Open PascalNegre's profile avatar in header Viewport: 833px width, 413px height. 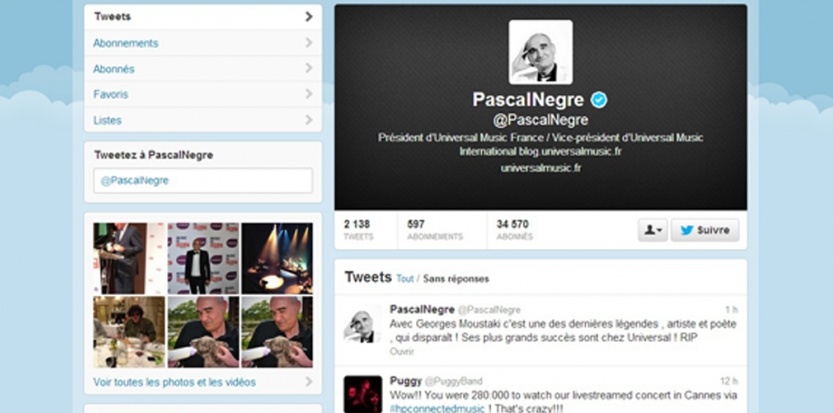click(540, 52)
